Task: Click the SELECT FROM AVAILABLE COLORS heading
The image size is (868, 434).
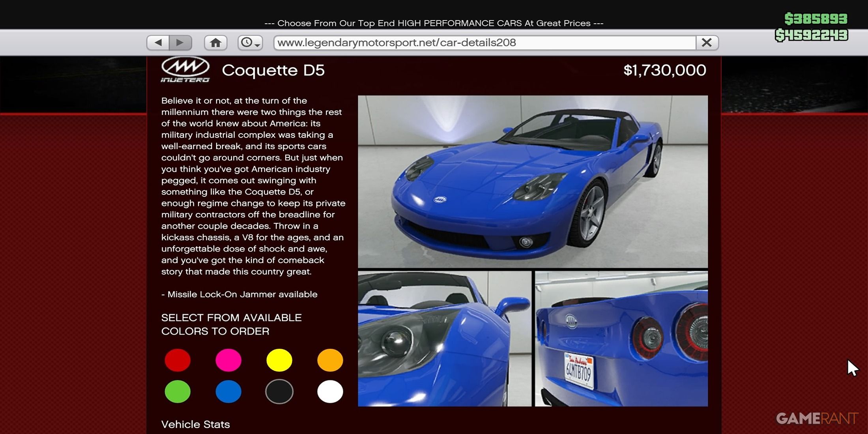Action: click(232, 324)
